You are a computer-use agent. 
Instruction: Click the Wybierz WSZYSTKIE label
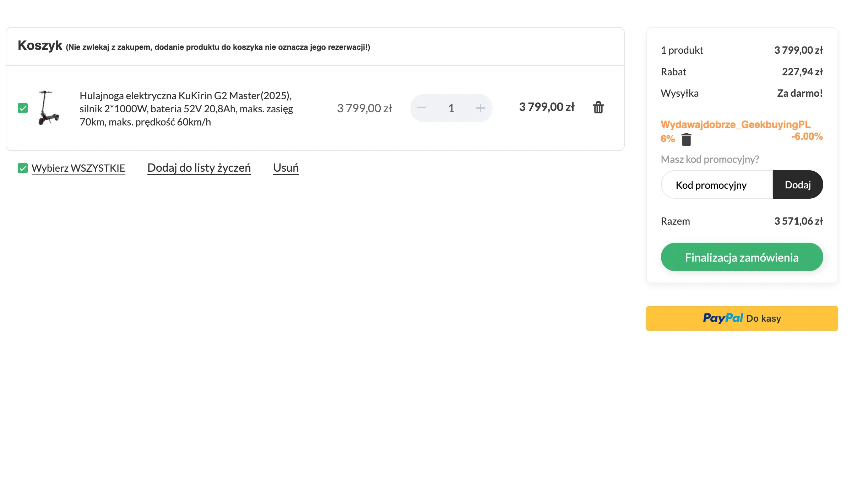pyautogui.click(x=78, y=168)
